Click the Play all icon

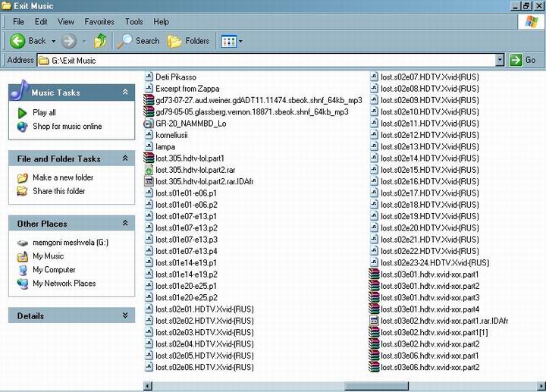(22, 113)
